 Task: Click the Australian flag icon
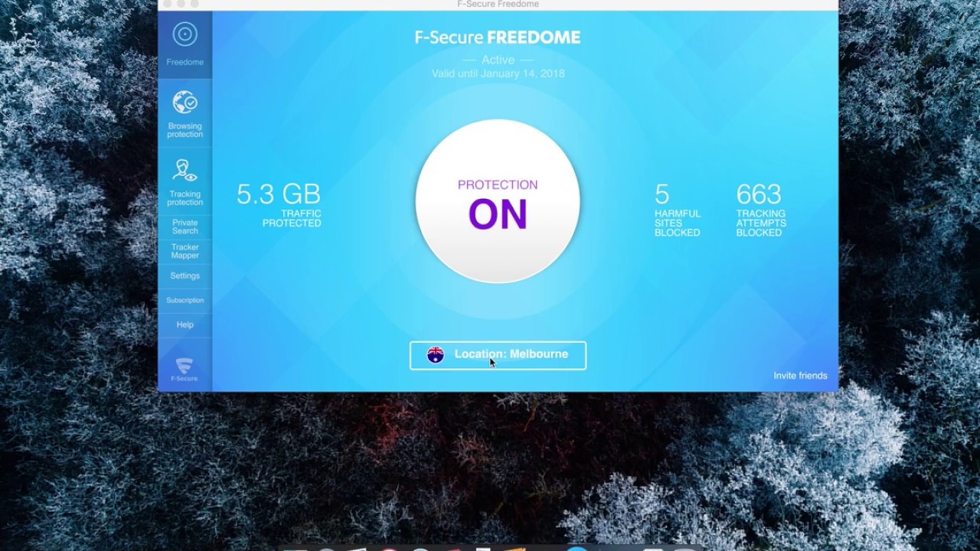436,354
